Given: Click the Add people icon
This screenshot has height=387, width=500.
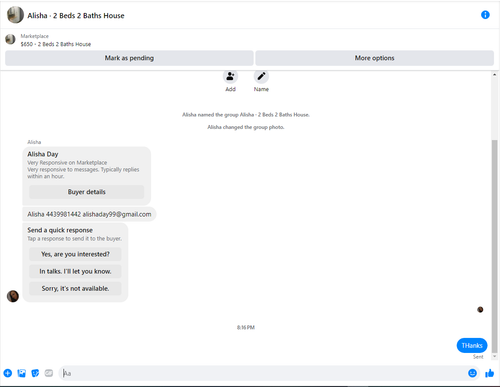Looking at the screenshot, I should (x=230, y=76).
